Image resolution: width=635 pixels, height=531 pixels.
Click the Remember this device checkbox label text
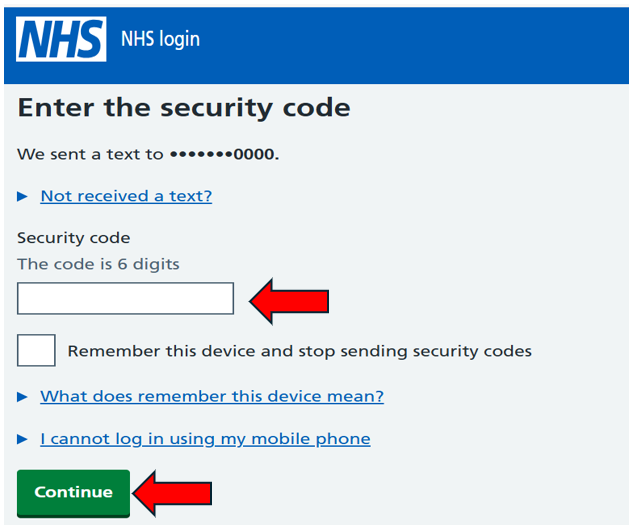300,351
